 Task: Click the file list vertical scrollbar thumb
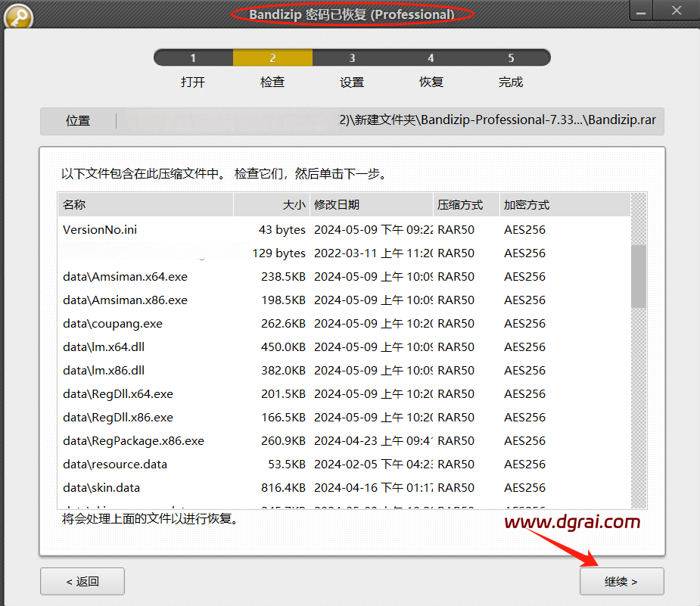tap(639, 276)
